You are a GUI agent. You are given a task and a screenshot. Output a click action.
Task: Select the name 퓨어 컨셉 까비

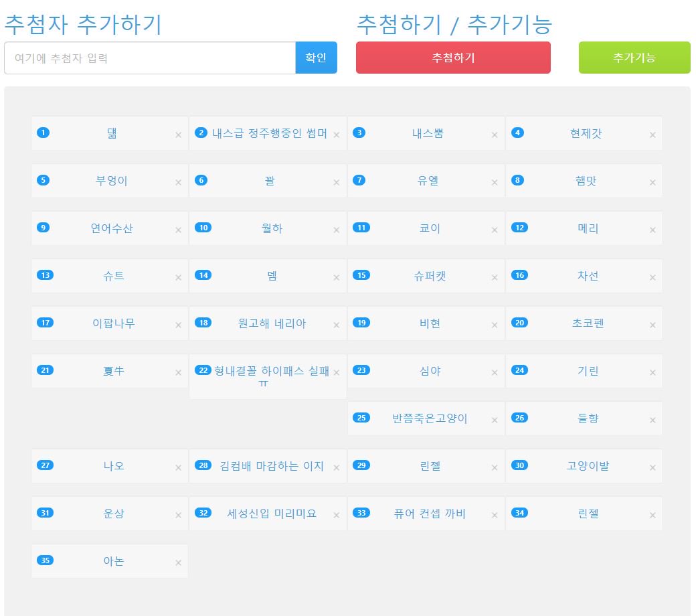(x=430, y=514)
